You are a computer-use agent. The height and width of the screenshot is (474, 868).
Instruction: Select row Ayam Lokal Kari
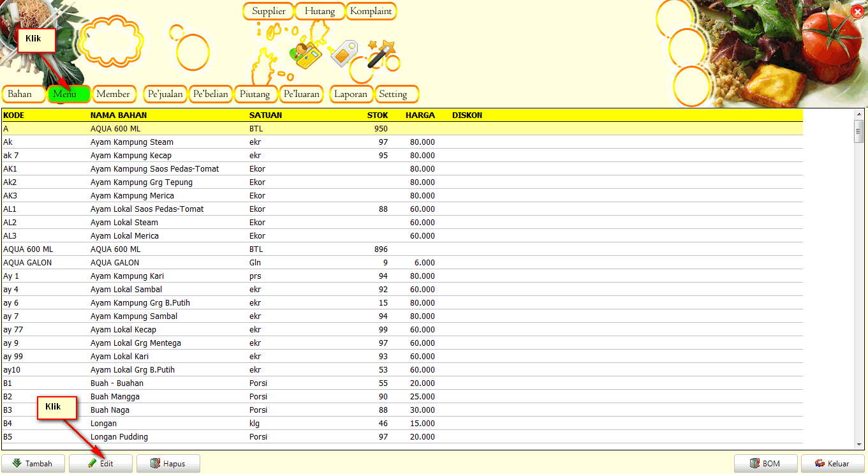(x=402, y=357)
